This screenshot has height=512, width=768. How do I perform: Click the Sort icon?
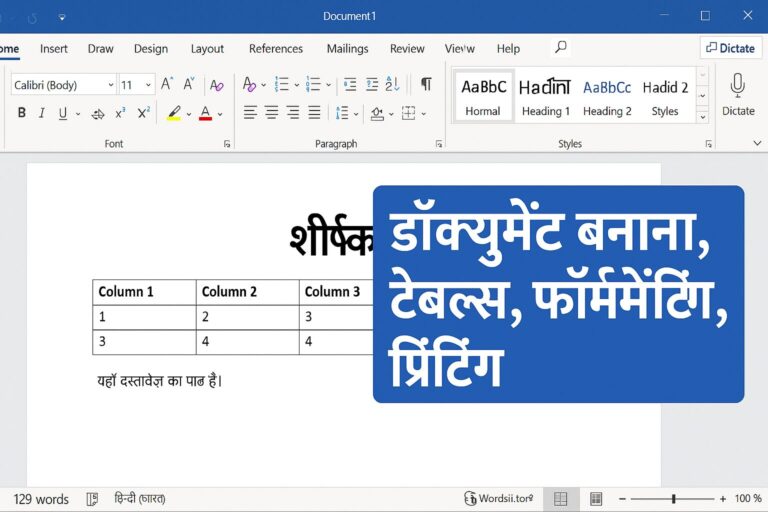point(392,84)
